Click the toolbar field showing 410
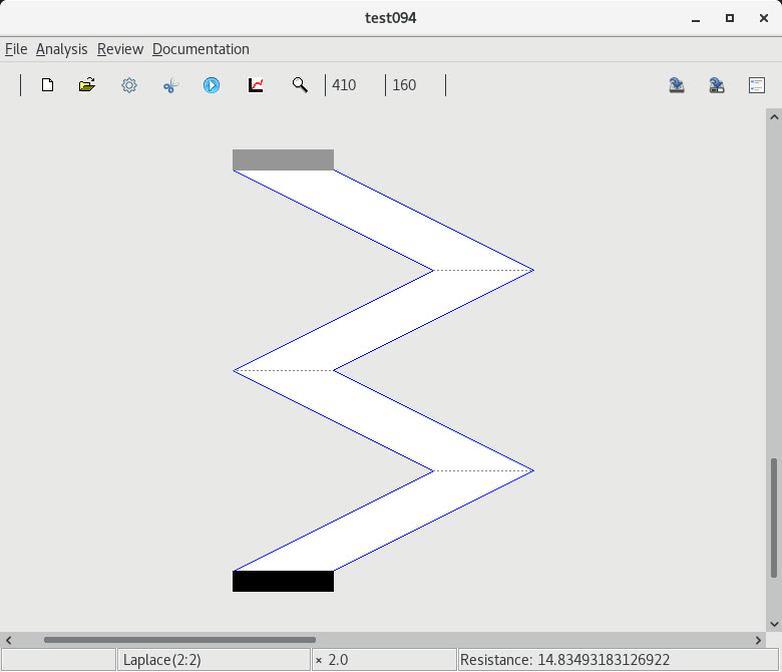The height and width of the screenshot is (672, 782). click(x=354, y=85)
